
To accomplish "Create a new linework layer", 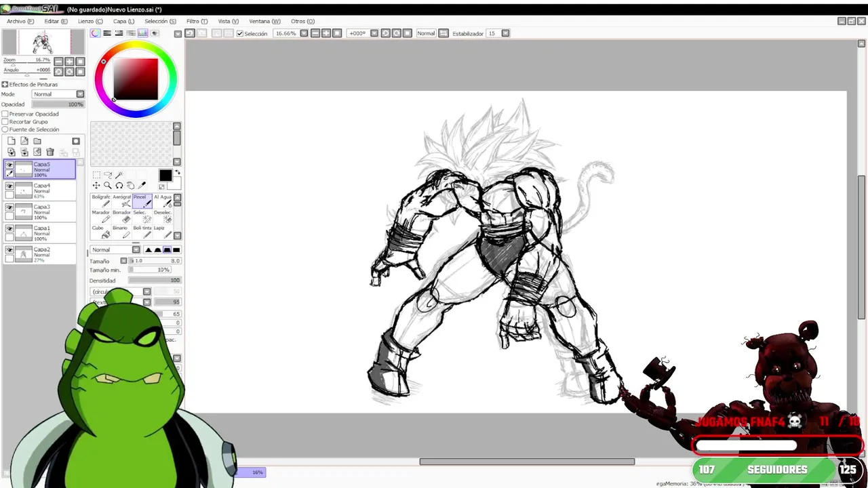I will 24,141.
